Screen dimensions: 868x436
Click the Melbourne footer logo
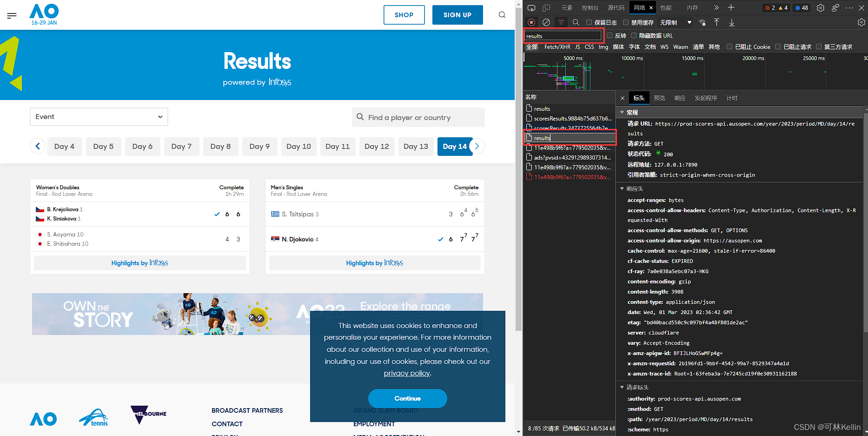click(x=148, y=414)
